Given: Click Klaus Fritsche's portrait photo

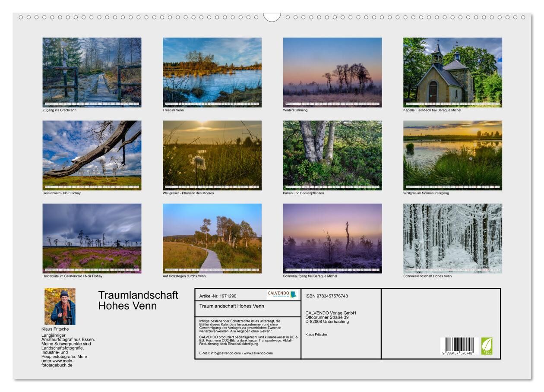Looking at the screenshot, I should point(60,307).
